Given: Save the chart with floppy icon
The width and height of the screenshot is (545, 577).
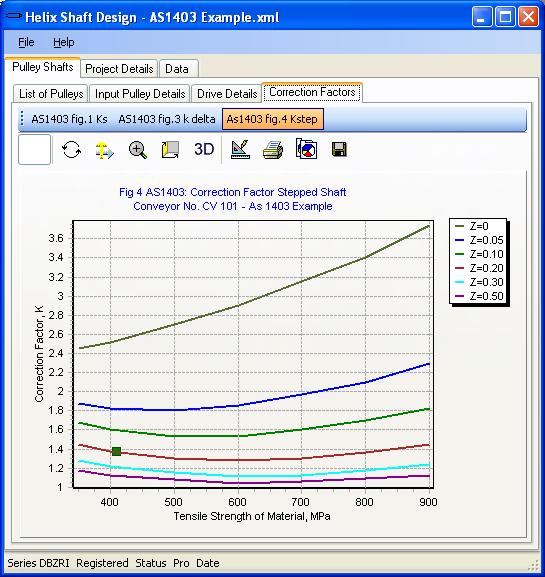Looking at the screenshot, I should pyautogui.click(x=339, y=149).
